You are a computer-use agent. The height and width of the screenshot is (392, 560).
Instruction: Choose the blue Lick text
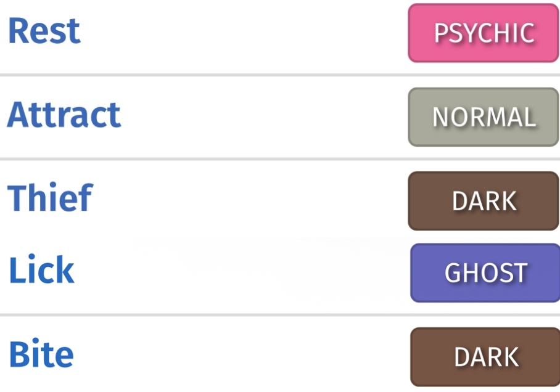point(42,269)
